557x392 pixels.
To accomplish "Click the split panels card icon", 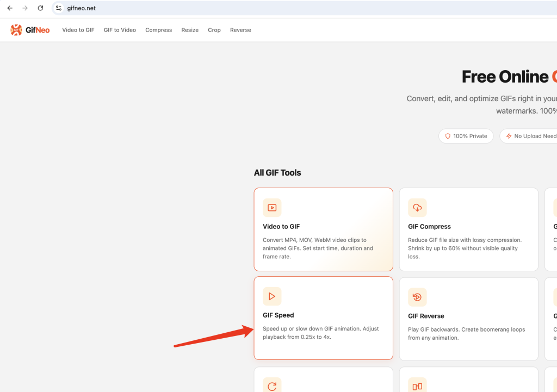I will click(417, 385).
